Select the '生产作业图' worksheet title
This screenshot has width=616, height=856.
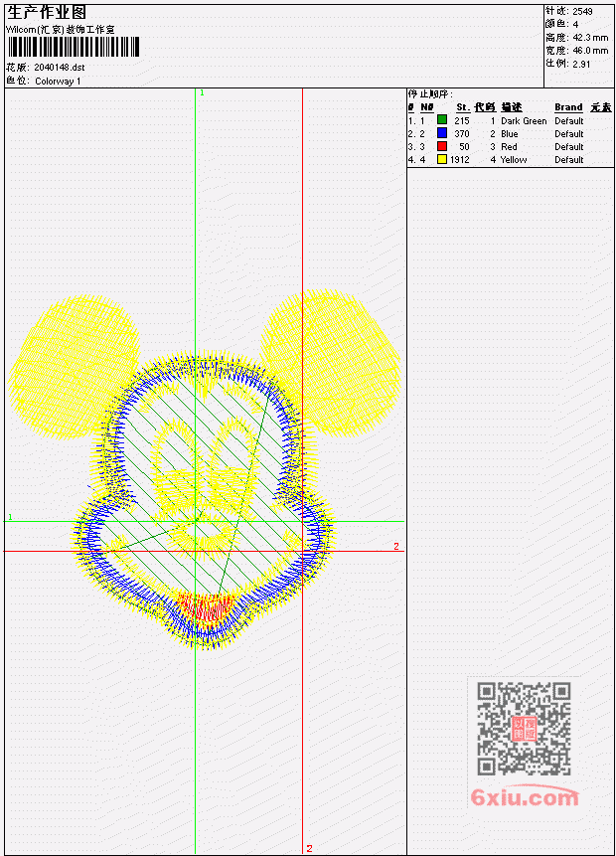pos(47,13)
